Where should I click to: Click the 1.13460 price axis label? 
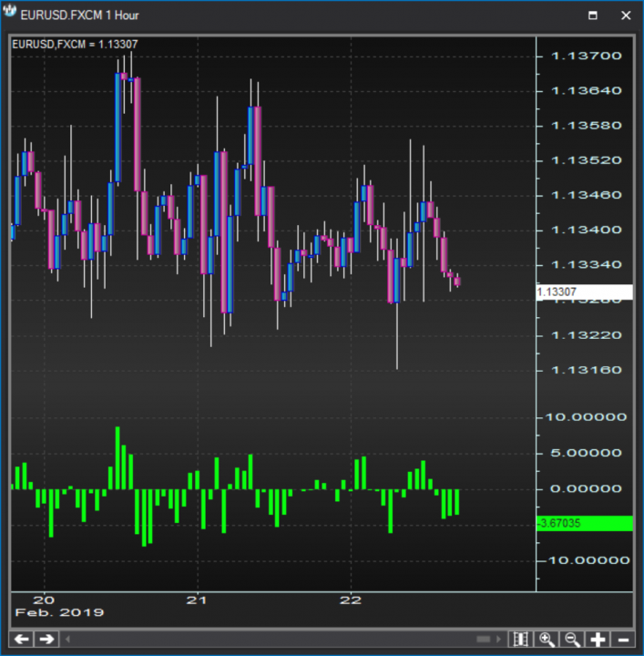(x=587, y=195)
